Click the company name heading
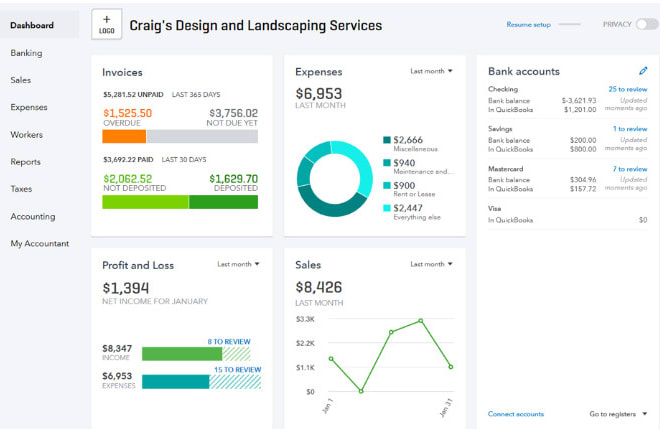Image resolution: width=660 pixels, height=429 pixels. [255, 25]
